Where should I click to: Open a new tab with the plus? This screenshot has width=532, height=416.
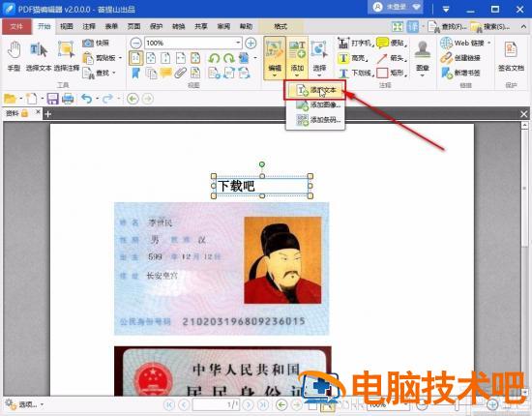(x=47, y=114)
